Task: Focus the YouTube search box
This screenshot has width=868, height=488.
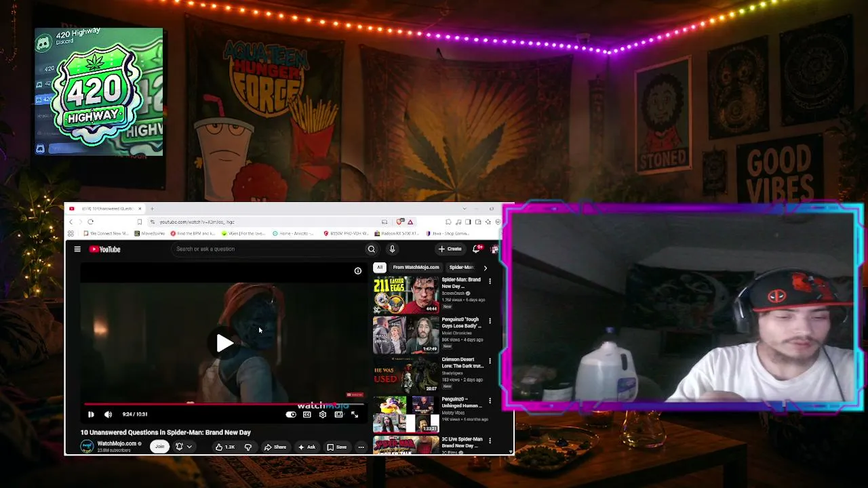Action: click(269, 249)
